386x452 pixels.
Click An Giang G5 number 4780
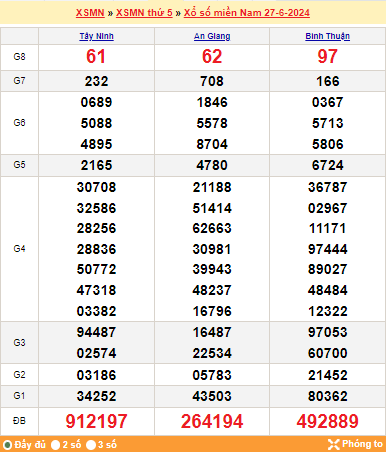[x=212, y=165]
